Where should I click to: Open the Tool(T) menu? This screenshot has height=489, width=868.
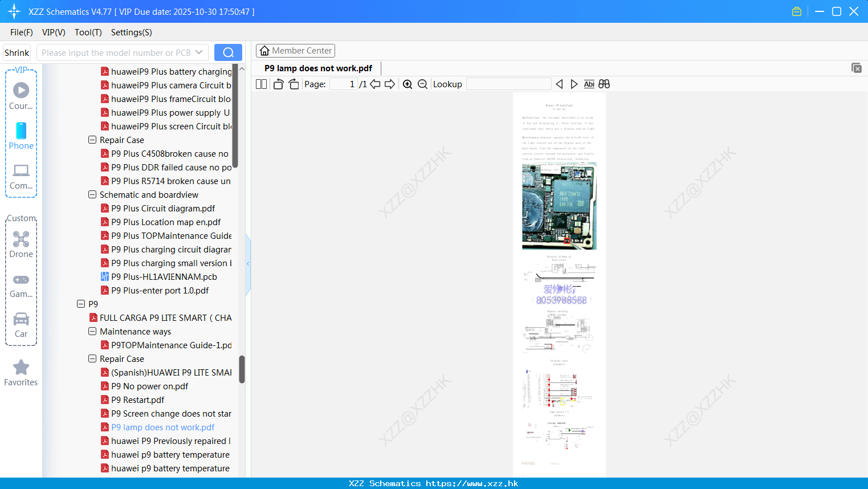pos(88,32)
